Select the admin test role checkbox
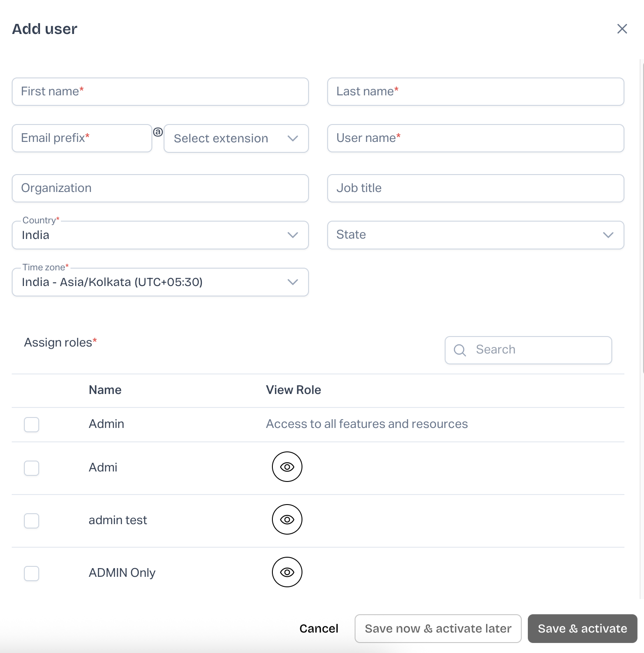This screenshot has width=644, height=653. pyautogui.click(x=31, y=521)
